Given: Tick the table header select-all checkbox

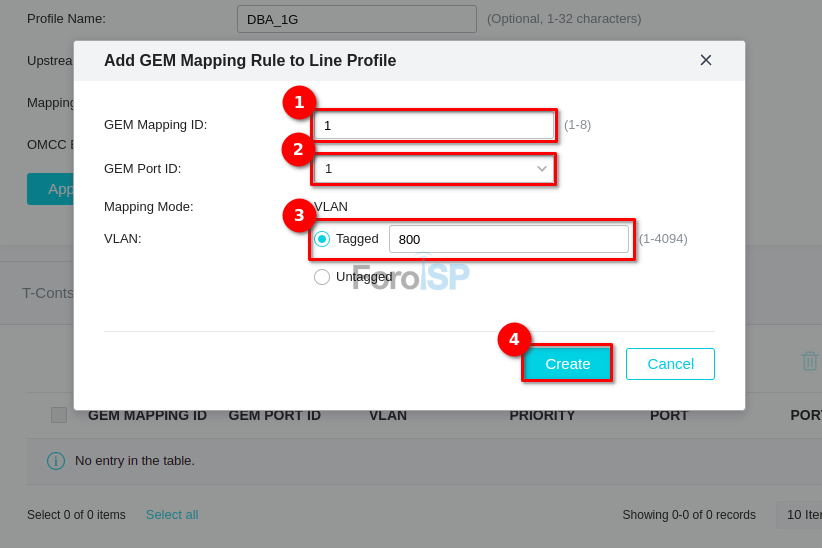Looking at the screenshot, I should tap(59, 415).
